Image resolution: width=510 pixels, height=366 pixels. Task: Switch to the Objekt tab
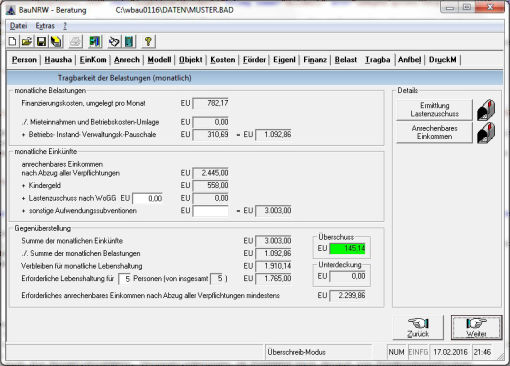(191, 60)
